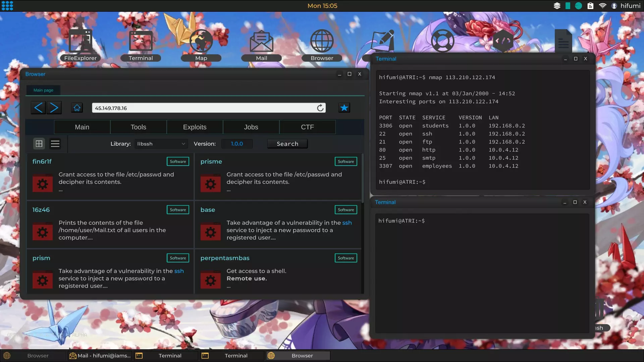
Task: Switch to the CTF tab
Action: [307, 127]
